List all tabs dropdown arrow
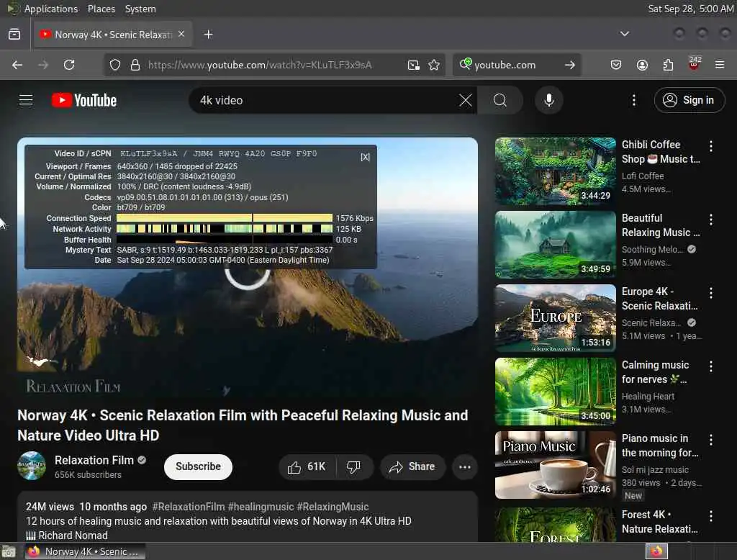Viewport: 737px width, 560px height. click(x=624, y=34)
